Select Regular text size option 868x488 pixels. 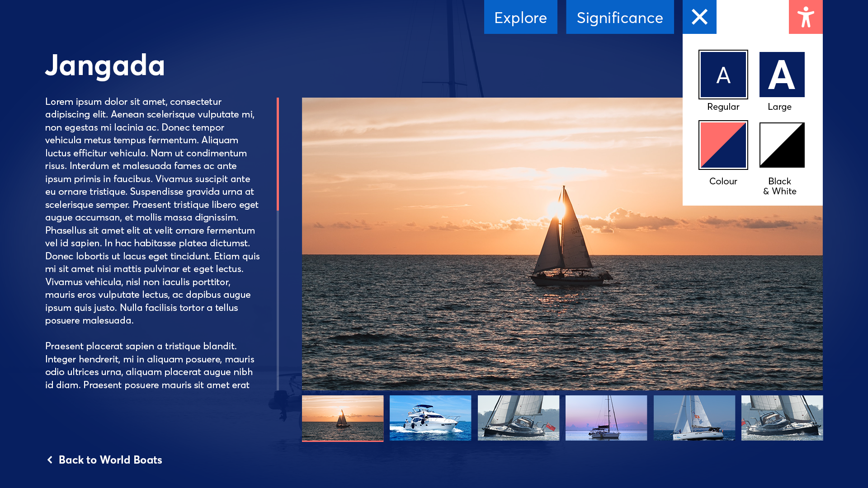click(x=723, y=75)
